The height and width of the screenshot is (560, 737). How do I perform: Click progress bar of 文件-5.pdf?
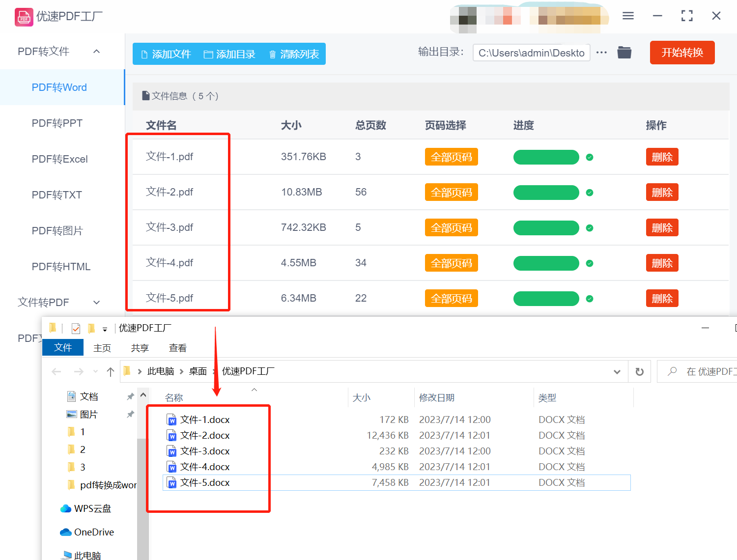[x=546, y=299]
